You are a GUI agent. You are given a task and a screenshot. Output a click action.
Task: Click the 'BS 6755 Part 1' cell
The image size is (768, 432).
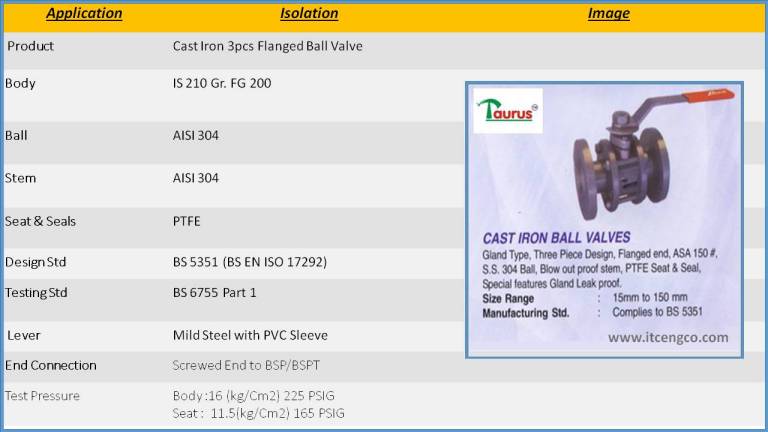point(215,292)
